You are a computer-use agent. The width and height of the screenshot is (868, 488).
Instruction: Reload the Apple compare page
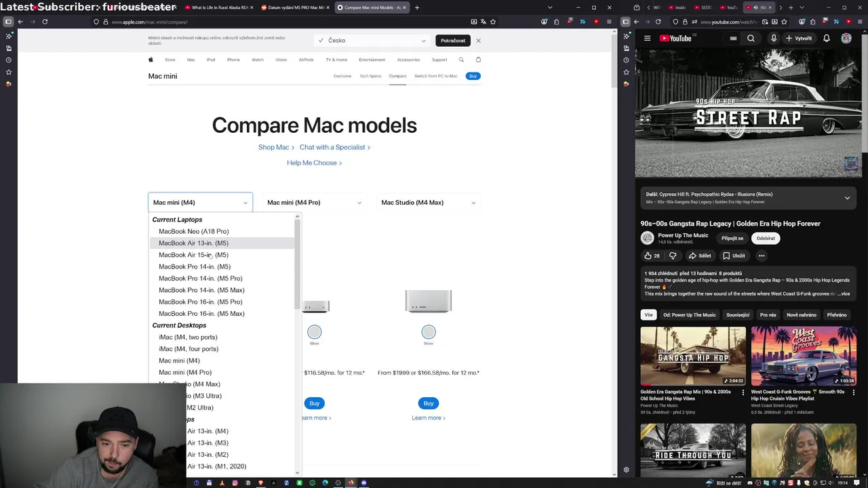coord(45,22)
